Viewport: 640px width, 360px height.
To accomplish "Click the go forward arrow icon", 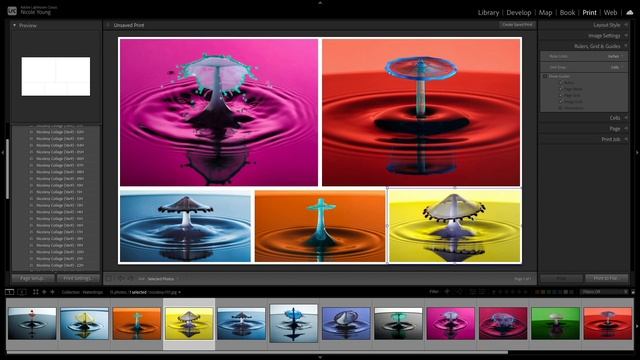I will [52, 292].
